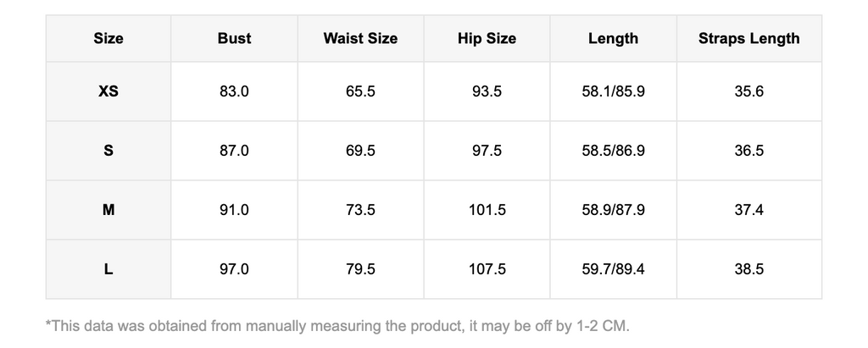
Task: Click the XS straps length 35.6
Action: pyautogui.click(x=748, y=91)
